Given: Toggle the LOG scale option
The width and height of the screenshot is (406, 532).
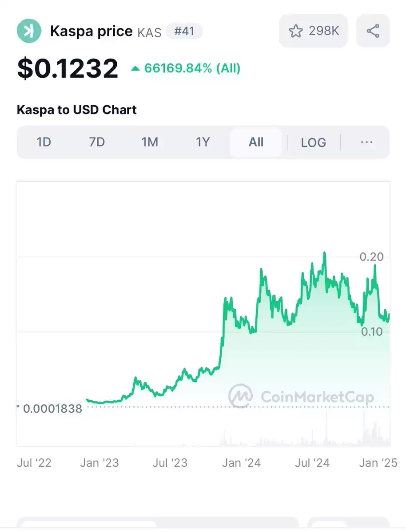Looking at the screenshot, I should pos(313,142).
